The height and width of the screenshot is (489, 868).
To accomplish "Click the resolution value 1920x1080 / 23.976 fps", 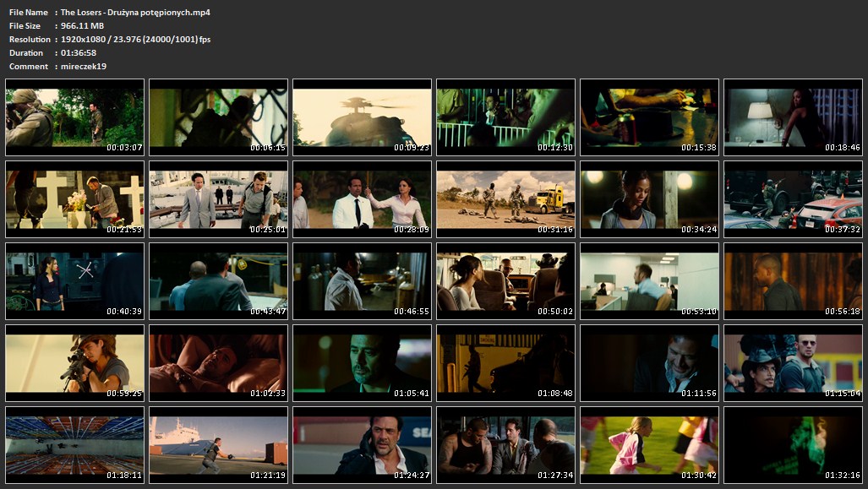I will 135,40.
